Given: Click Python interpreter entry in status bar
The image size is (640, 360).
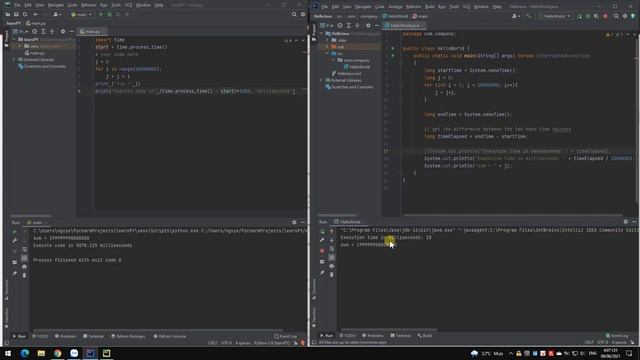Looking at the screenshot, I should 272,343.
